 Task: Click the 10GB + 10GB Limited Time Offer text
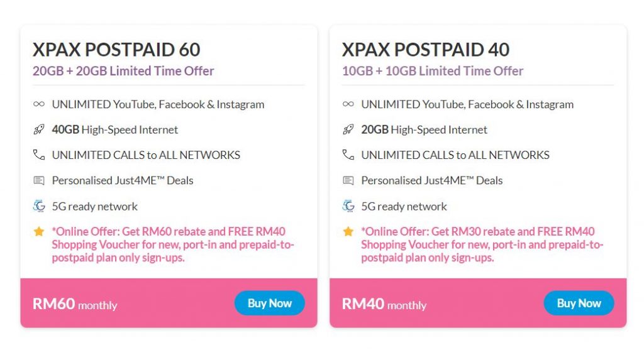[433, 71]
